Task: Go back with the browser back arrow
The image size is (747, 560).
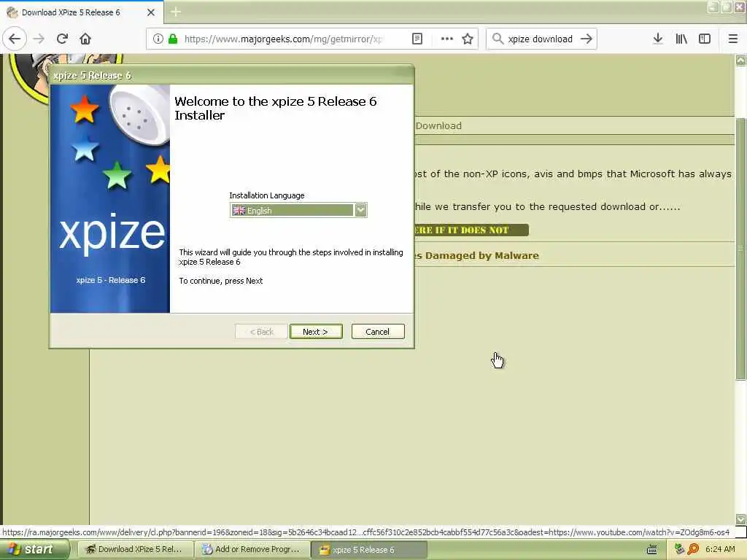Action: point(15,39)
